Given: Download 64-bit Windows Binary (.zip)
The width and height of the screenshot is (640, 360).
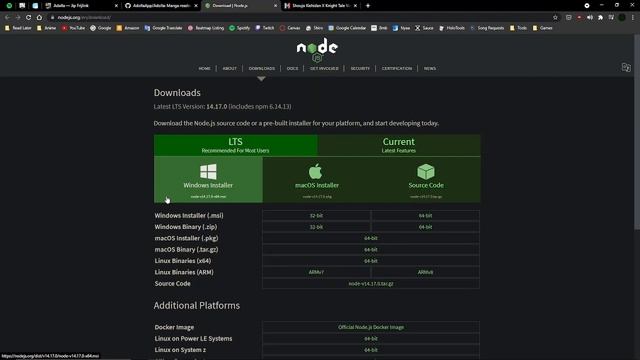Looking at the screenshot, I should coord(425,227).
